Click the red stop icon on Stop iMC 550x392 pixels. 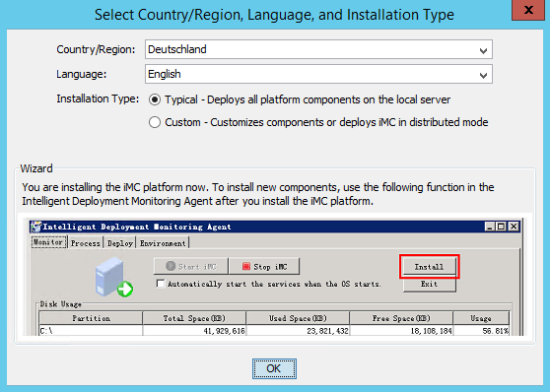245,267
